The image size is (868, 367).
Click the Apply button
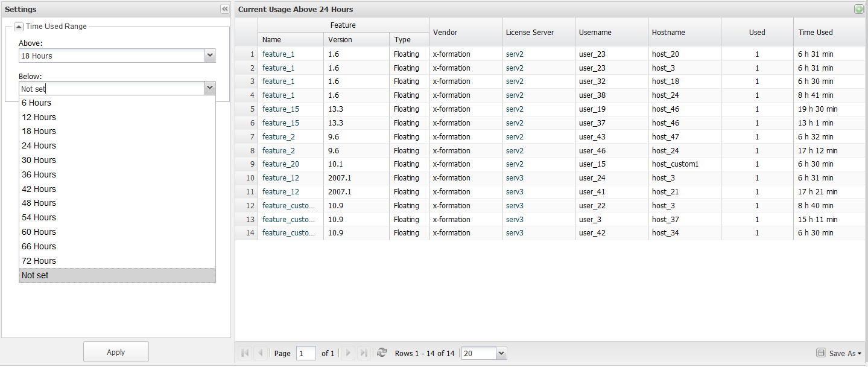click(116, 352)
